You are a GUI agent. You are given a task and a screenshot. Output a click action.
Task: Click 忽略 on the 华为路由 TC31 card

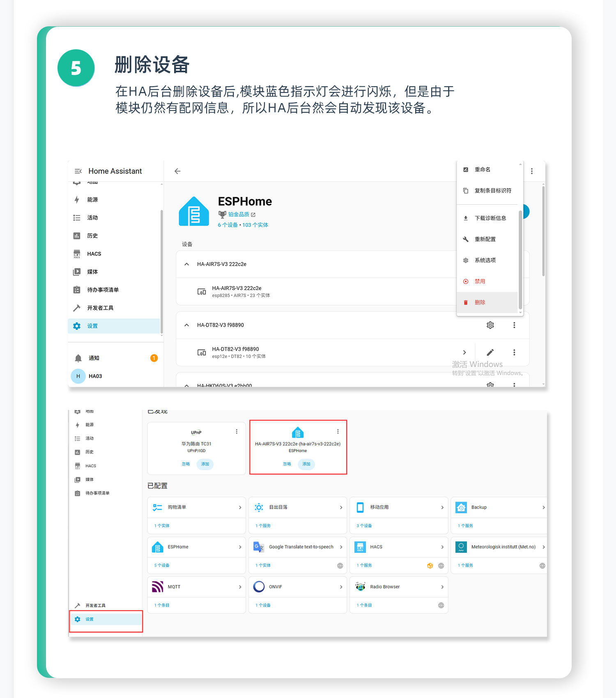(x=186, y=464)
